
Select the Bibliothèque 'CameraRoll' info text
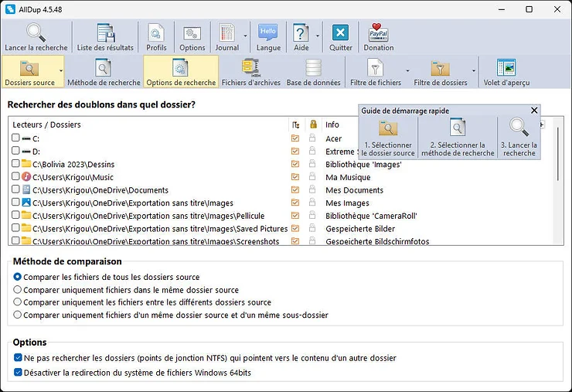coord(371,216)
